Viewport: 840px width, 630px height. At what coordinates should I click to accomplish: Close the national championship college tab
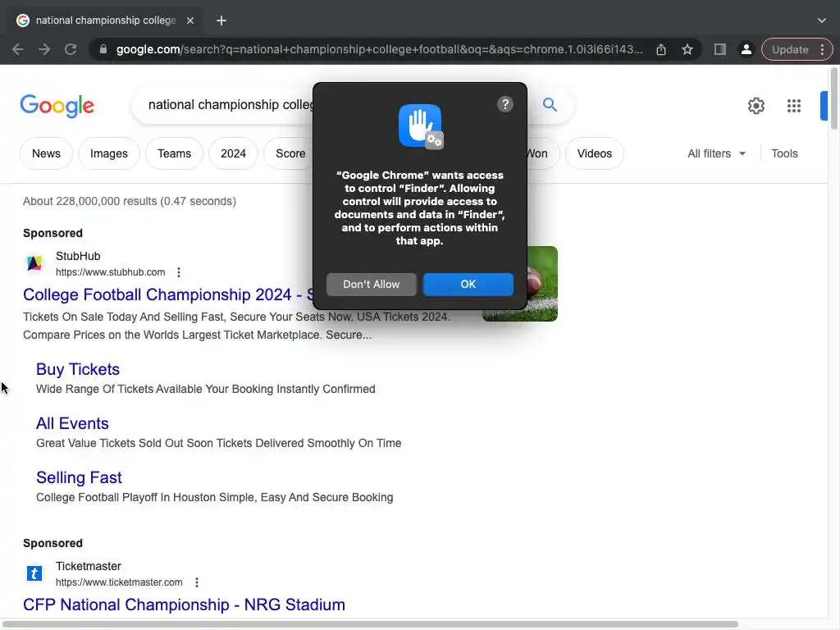[x=190, y=21]
